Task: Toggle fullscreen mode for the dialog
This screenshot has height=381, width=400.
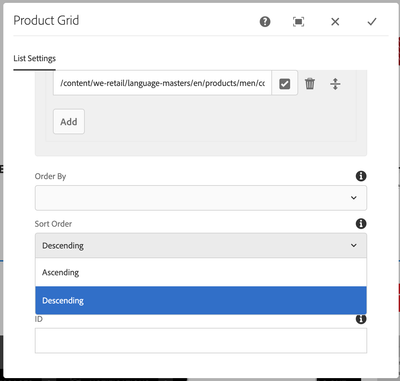Action: 298,22
